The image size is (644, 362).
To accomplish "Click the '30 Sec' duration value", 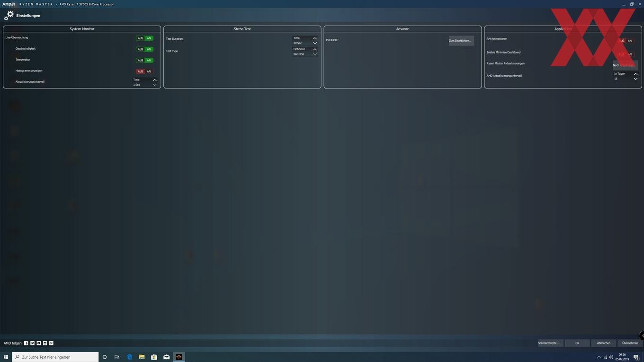I will pyautogui.click(x=297, y=43).
